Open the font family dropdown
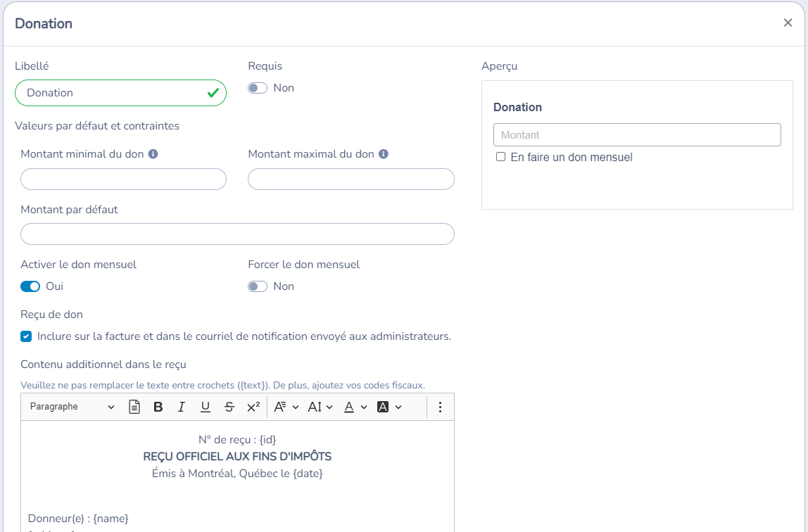808x532 pixels. pyautogui.click(x=286, y=407)
